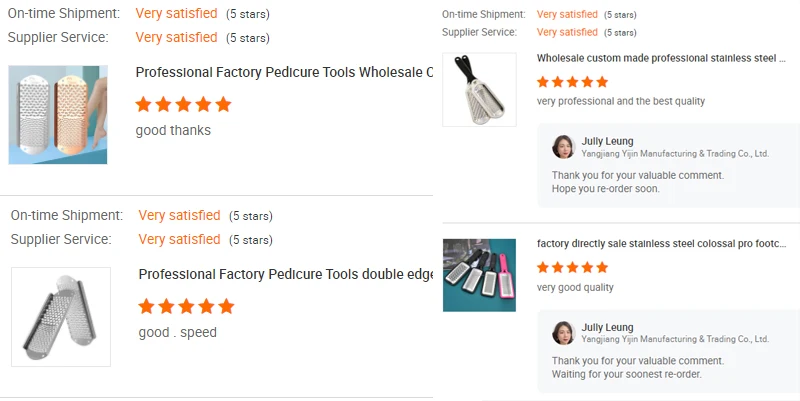Open the two pedicure rasps product thumbnail
This screenshot has height=401, width=800.
[58, 115]
